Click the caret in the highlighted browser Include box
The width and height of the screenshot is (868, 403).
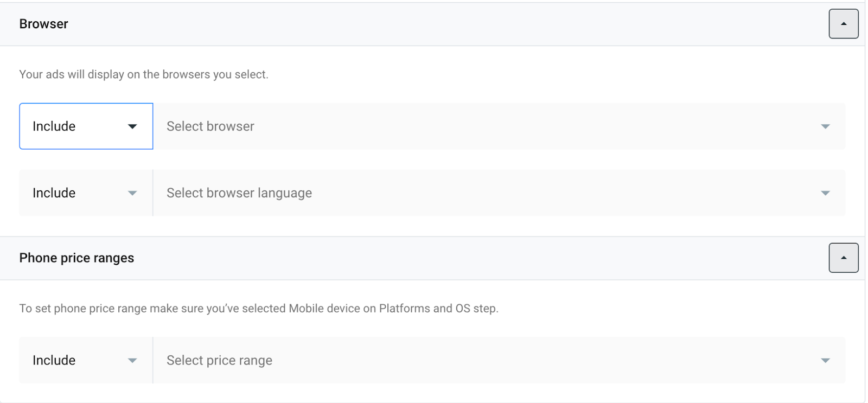coord(132,126)
